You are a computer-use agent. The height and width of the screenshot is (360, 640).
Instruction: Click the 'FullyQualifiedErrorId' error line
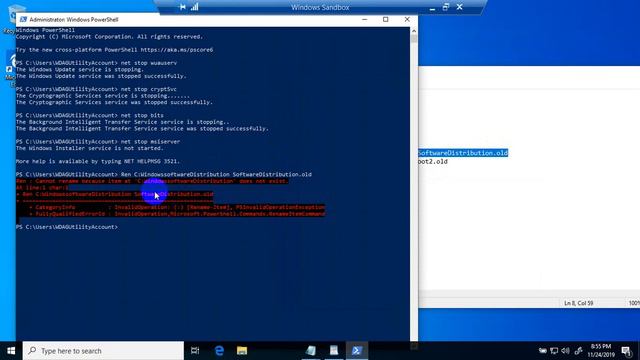tap(177, 214)
